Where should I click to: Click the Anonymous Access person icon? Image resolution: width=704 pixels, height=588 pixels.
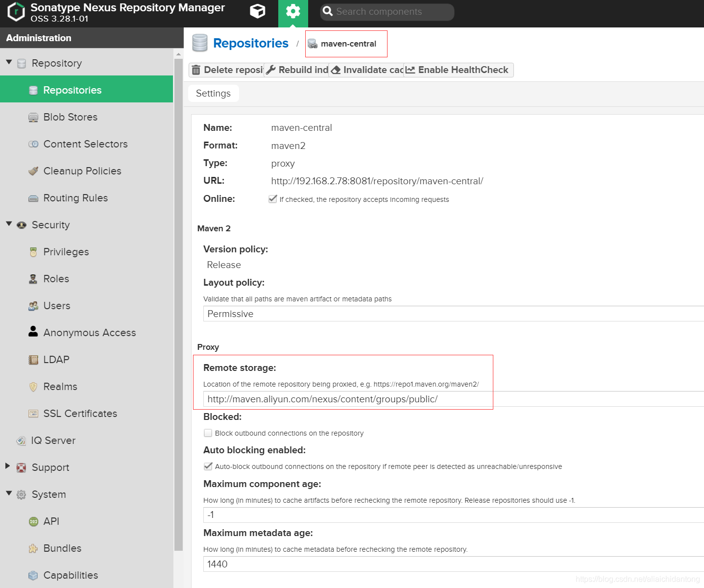click(33, 331)
